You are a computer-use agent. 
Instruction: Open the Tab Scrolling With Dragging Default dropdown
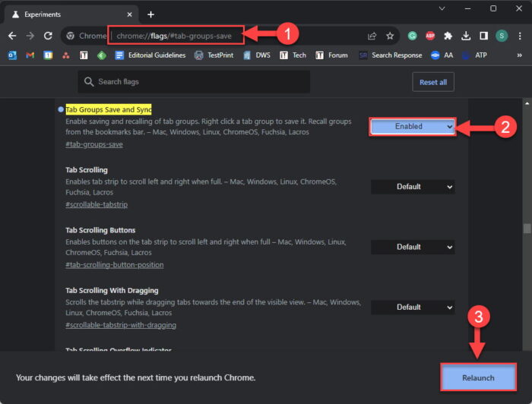[x=413, y=308]
